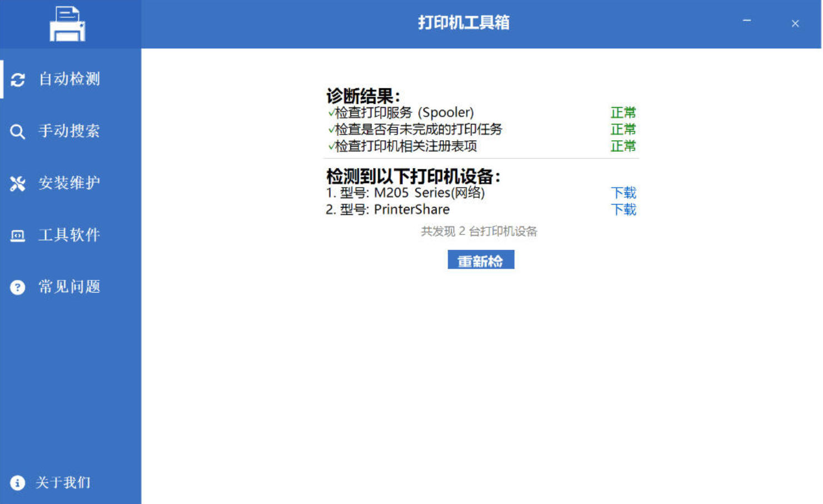Click the 正常 status beside Spooler check
The image size is (823, 504).
[x=623, y=113]
